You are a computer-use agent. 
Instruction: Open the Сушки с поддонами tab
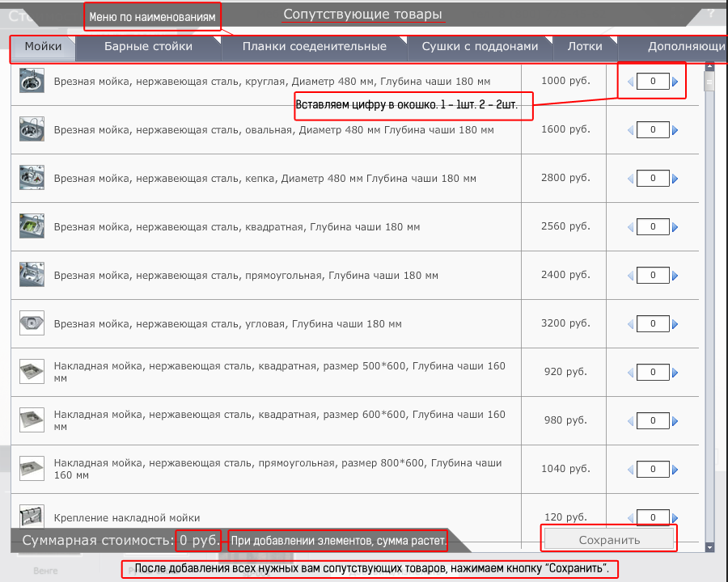point(480,47)
